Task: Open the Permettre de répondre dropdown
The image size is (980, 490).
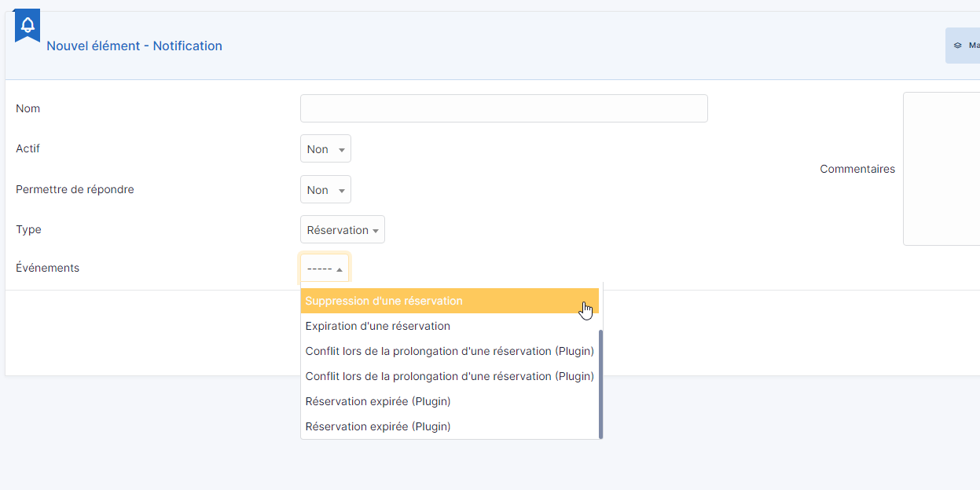Action: pyautogui.click(x=325, y=190)
